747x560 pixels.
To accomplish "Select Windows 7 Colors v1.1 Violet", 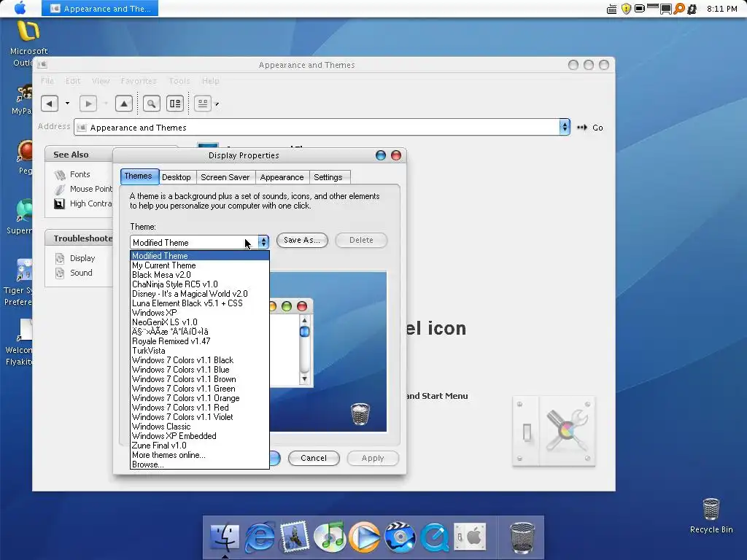I will click(200, 417).
